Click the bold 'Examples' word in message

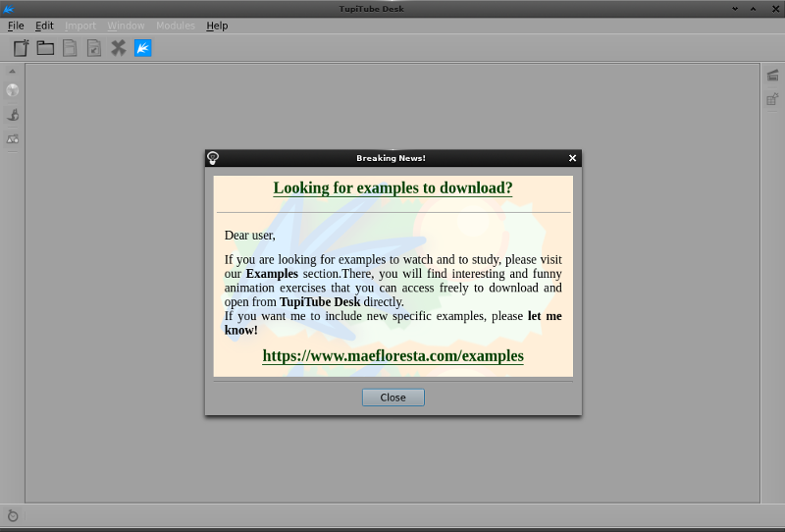272,274
